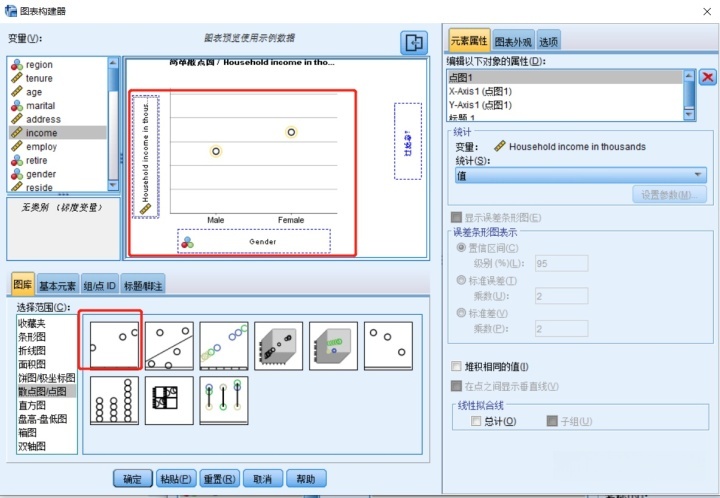Screen dimensions: 720x498
Task: Select Y-Axis1 (点图1) element
Action: [x=565, y=105]
